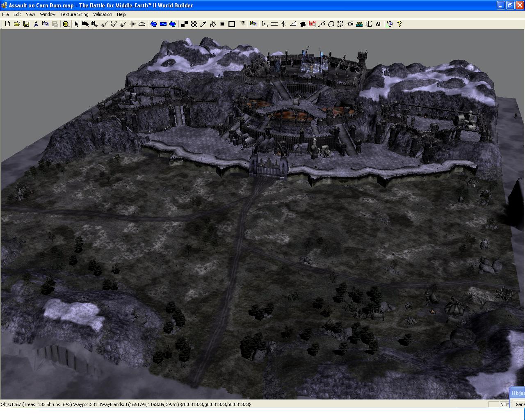Screen dimensions: 525x420
Task: Select the two-square tile texture tool
Action: point(184,24)
